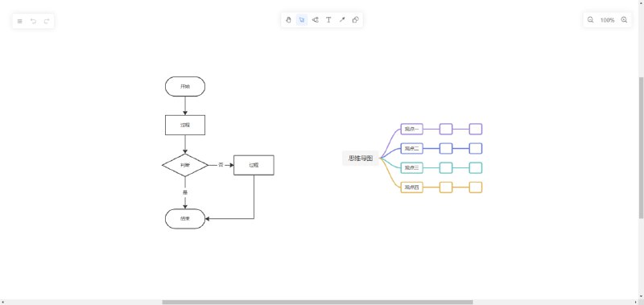Choose the mind map tool icon
Viewport: 644px width, 305px height.
315,19
